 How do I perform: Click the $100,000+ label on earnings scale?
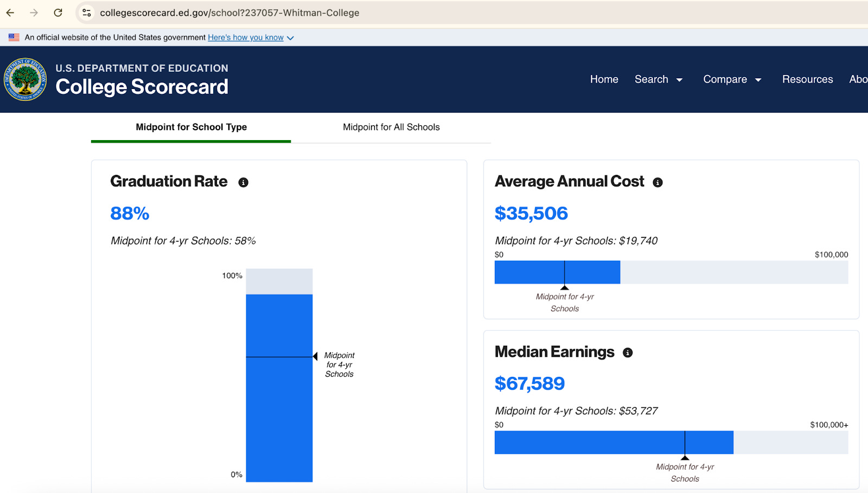pos(829,425)
